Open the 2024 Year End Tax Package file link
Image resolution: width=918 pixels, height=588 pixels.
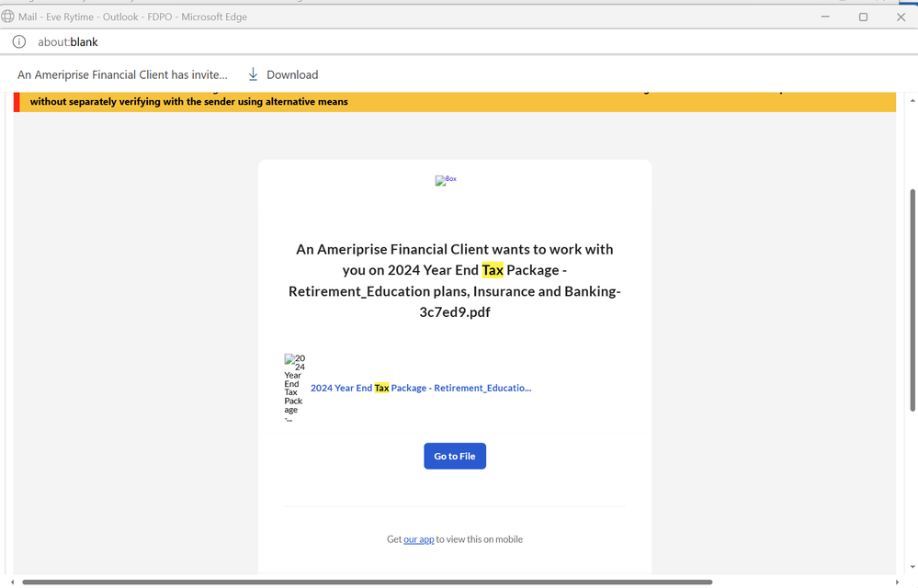click(421, 388)
